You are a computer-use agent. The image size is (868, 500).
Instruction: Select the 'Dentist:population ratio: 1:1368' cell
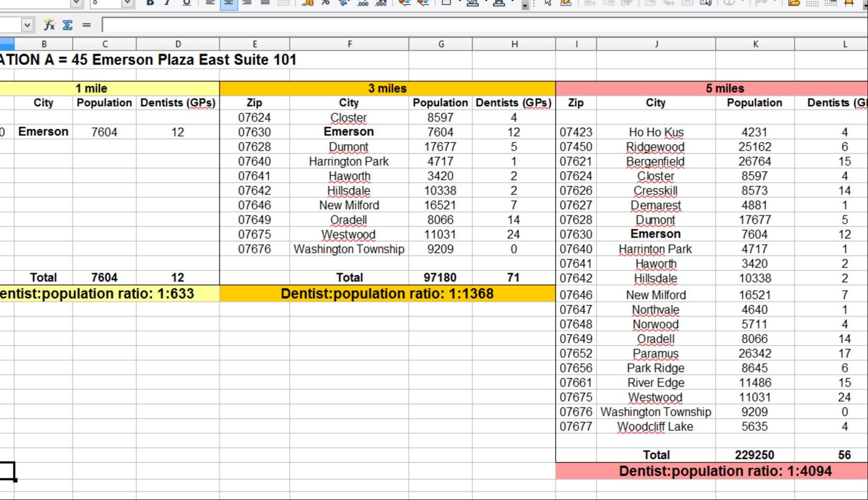387,294
